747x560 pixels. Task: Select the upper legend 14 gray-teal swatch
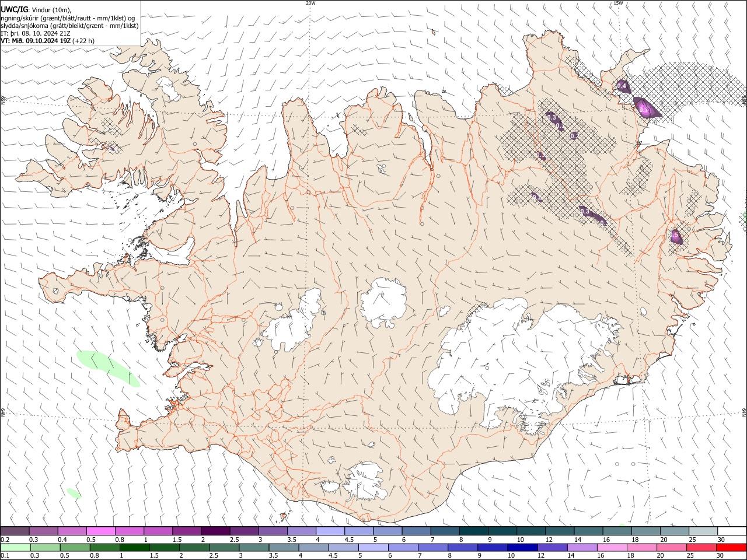pyautogui.click(x=588, y=531)
